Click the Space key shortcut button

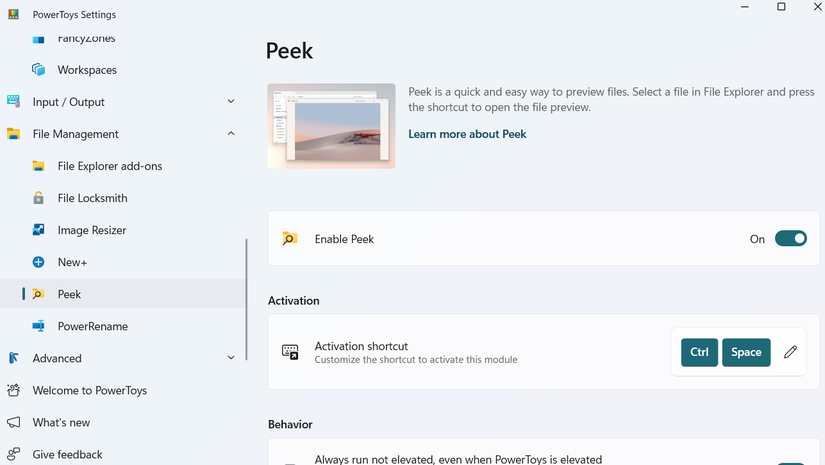point(746,352)
